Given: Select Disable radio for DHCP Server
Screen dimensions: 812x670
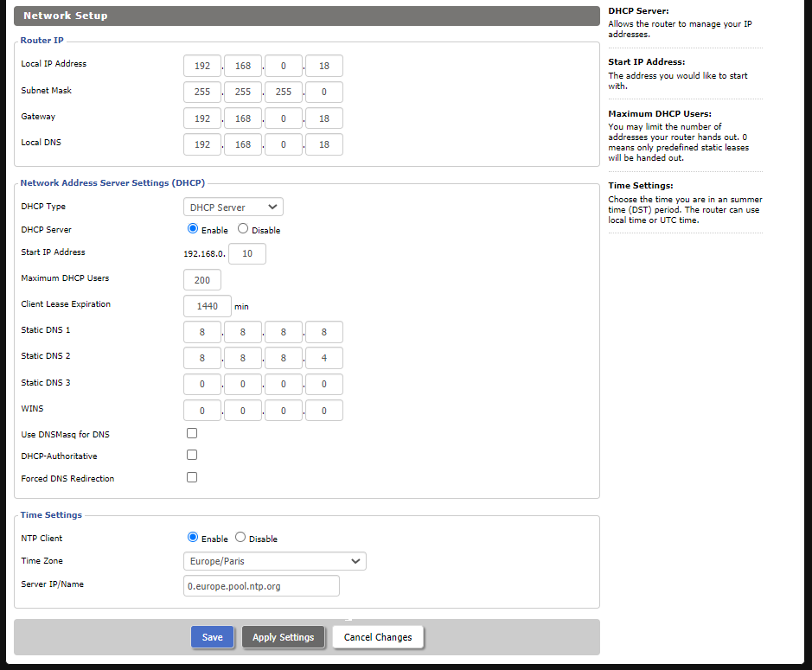Looking at the screenshot, I should (242, 228).
